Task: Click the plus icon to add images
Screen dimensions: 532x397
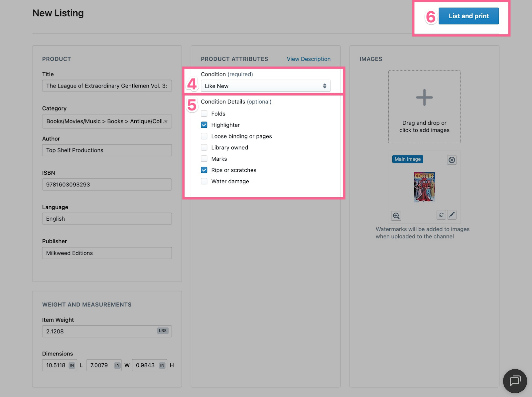Action: point(424,98)
